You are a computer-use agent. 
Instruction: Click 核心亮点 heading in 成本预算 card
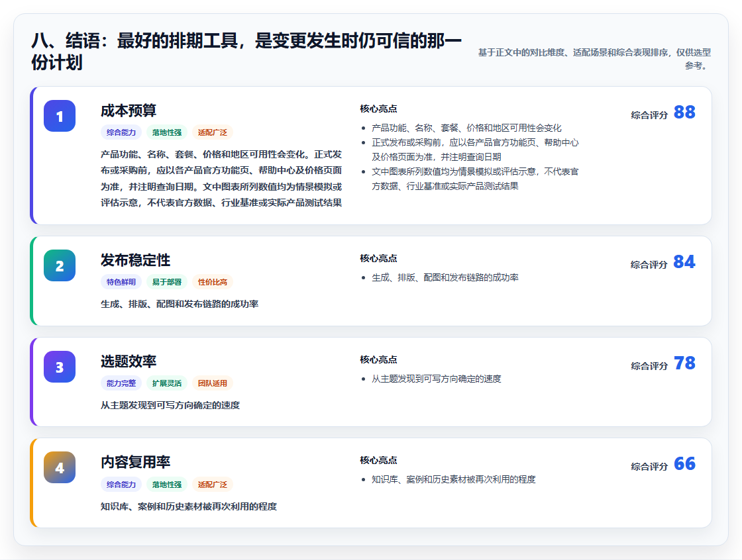pos(378,109)
